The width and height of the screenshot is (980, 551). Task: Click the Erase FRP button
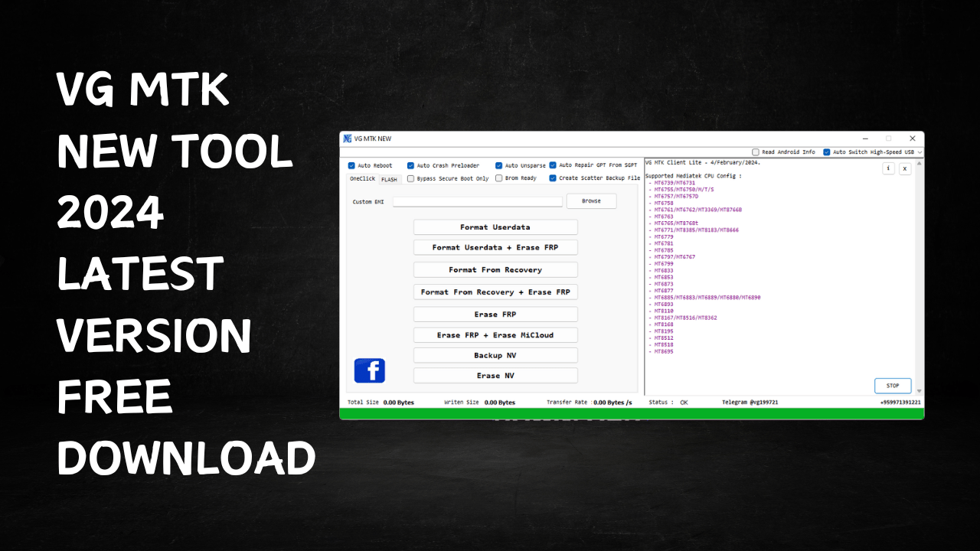tap(495, 315)
